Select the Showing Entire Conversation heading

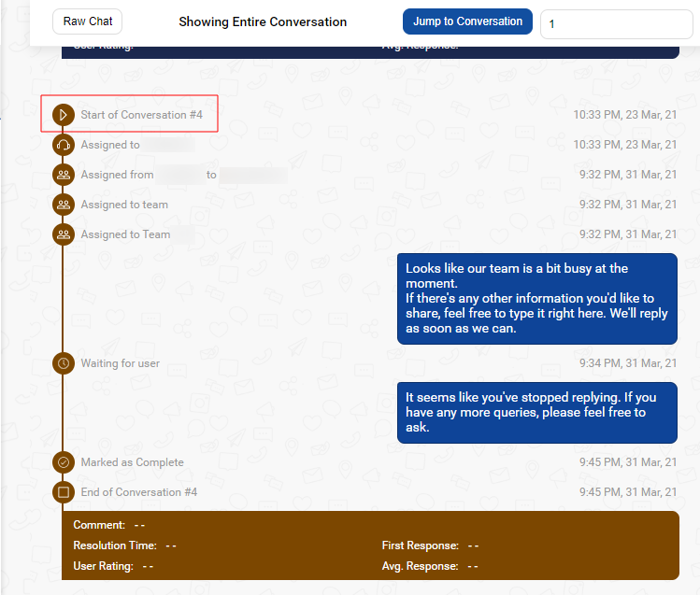pyautogui.click(x=263, y=21)
